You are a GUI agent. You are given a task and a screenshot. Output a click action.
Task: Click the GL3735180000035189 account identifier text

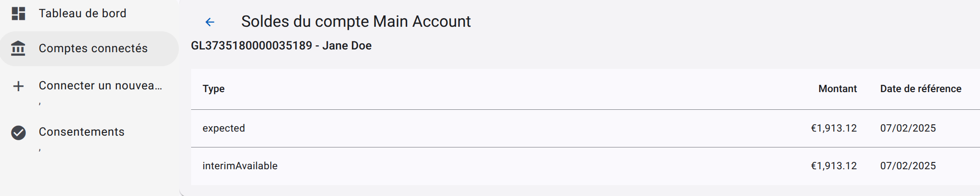pyautogui.click(x=251, y=46)
